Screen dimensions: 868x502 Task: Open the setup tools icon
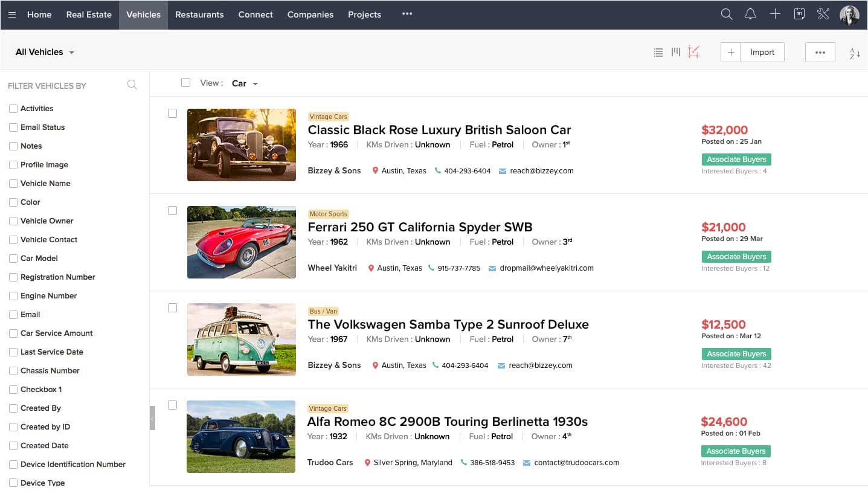coord(823,14)
